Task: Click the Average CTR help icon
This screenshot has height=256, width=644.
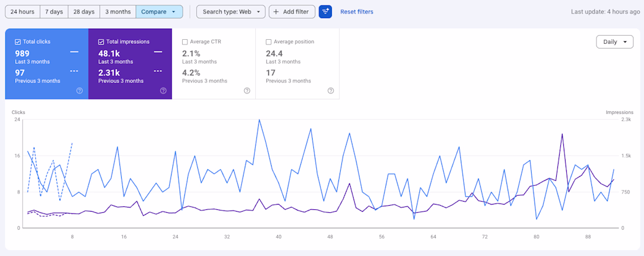Action: point(247,91)
